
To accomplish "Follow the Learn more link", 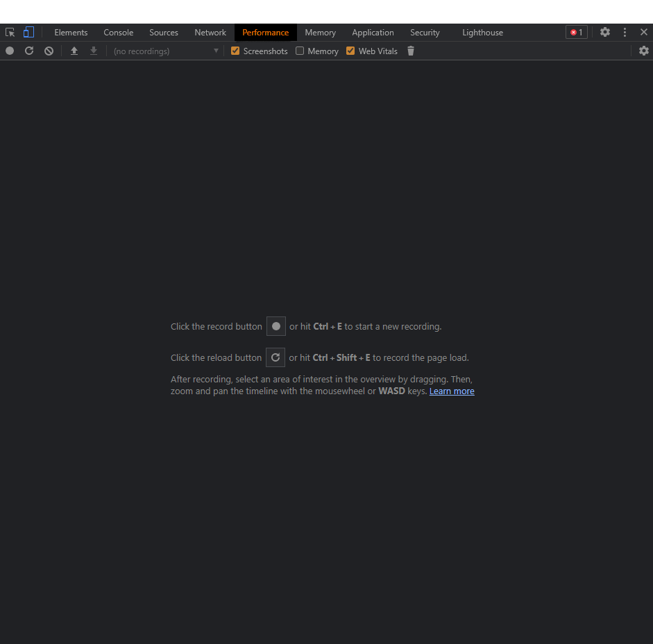I will tap(452, 391).
